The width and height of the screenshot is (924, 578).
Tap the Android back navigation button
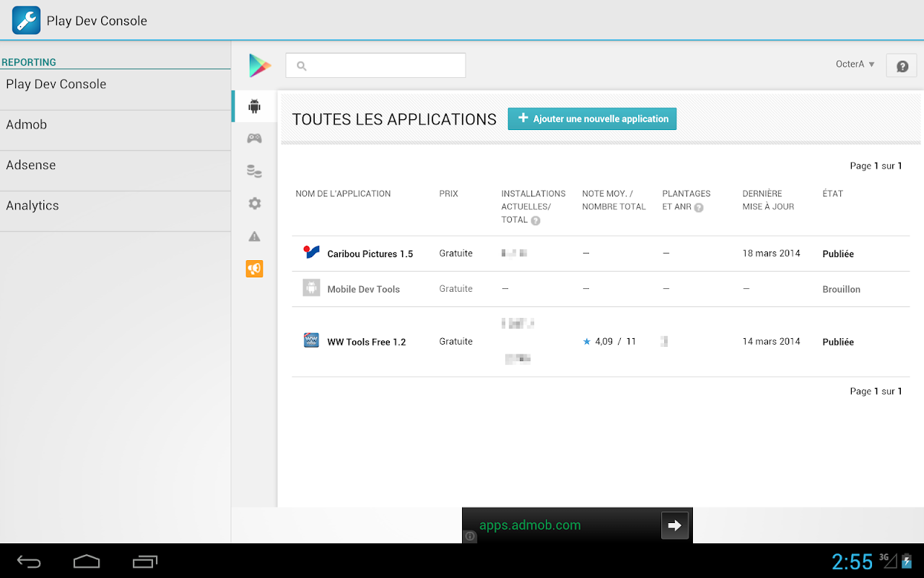29,561
